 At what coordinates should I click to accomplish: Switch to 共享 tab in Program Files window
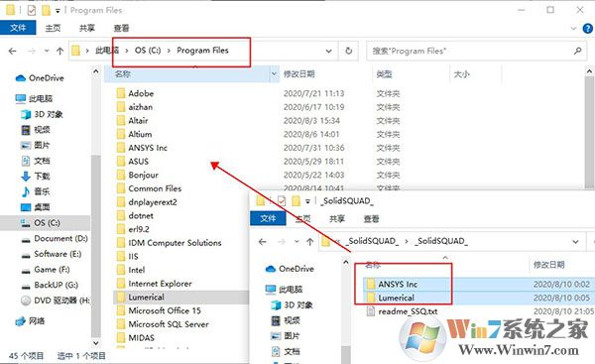pyautogui.click(x=87, y=28)
